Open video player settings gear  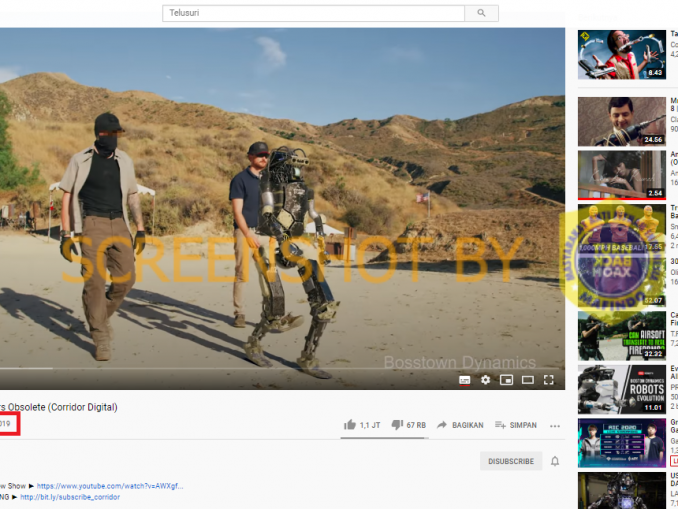[486, 380]
